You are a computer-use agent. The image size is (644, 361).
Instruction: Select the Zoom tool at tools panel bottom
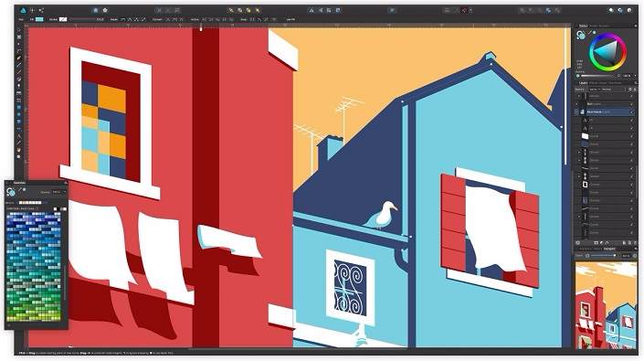point(18,157)
